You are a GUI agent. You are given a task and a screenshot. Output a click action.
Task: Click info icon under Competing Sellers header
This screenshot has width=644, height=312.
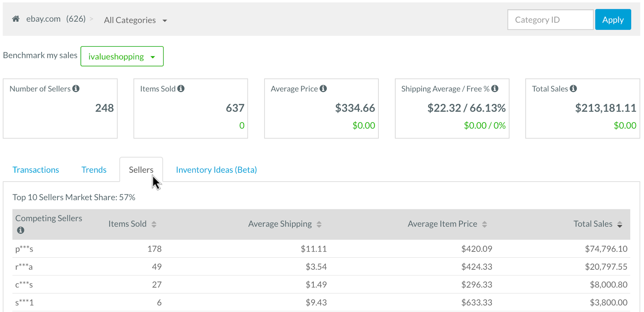[x=21, y=230]
